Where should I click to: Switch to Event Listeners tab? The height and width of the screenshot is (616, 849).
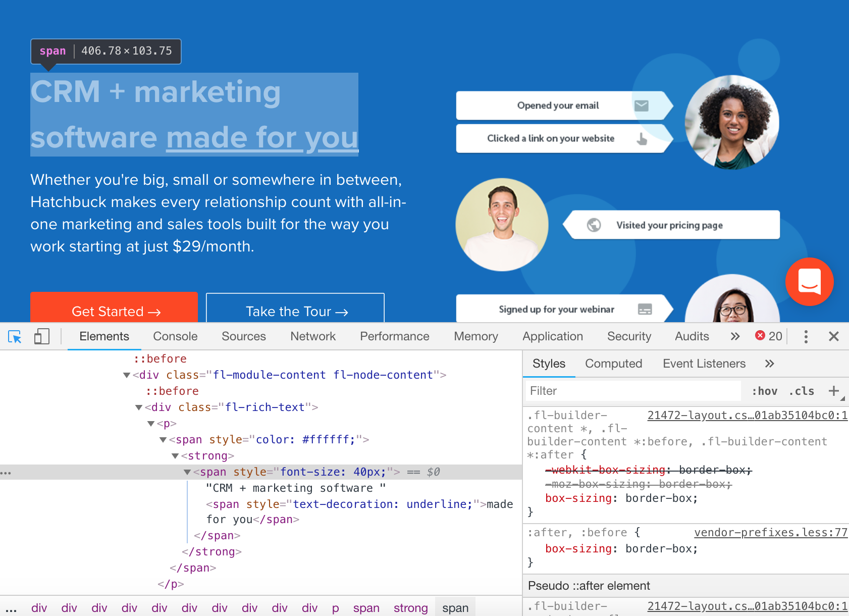click(704, 364)
